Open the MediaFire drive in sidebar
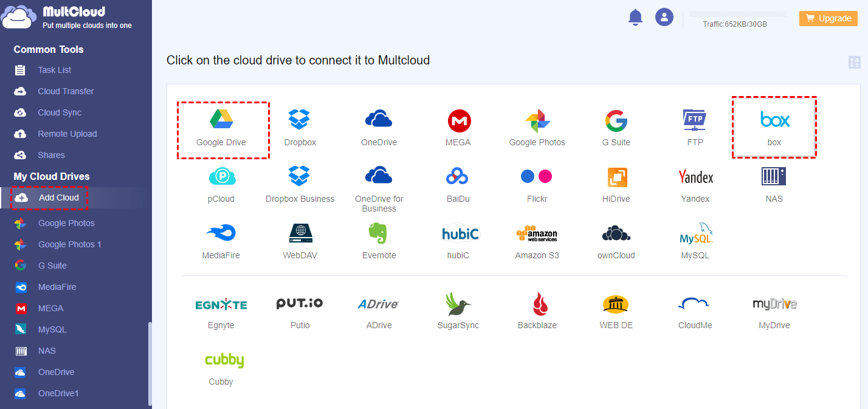Screen dimensions: 868x409 pos(57,287)
